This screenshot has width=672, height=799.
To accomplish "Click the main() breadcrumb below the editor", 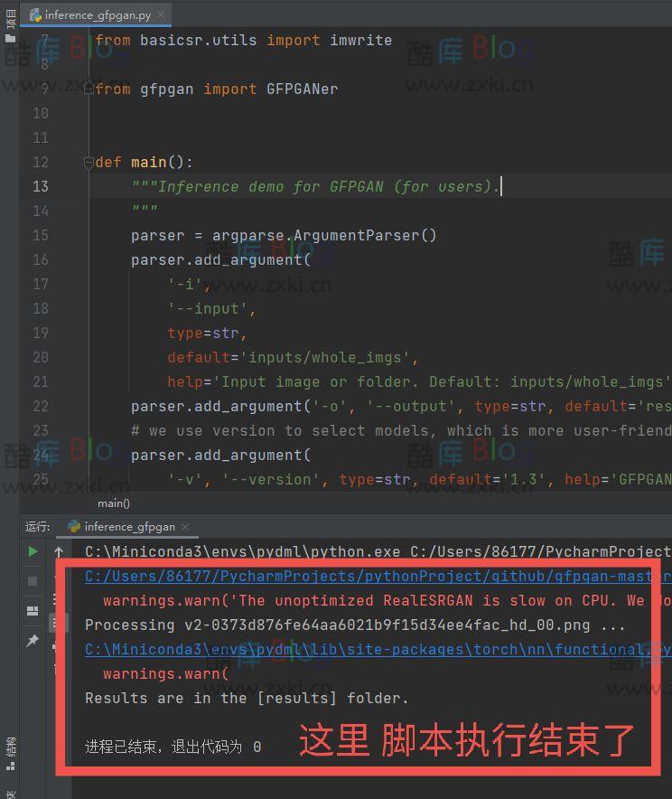I will click(x=114, y=503).
